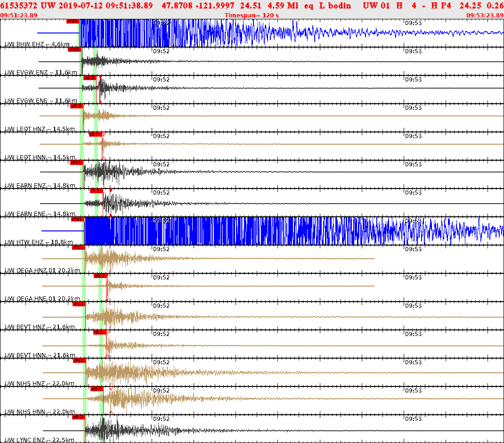Select the iPd0 pick flag on EVGW ENZ trace
Viewport: 504px width, 443px height.
(x=74, y=49)
